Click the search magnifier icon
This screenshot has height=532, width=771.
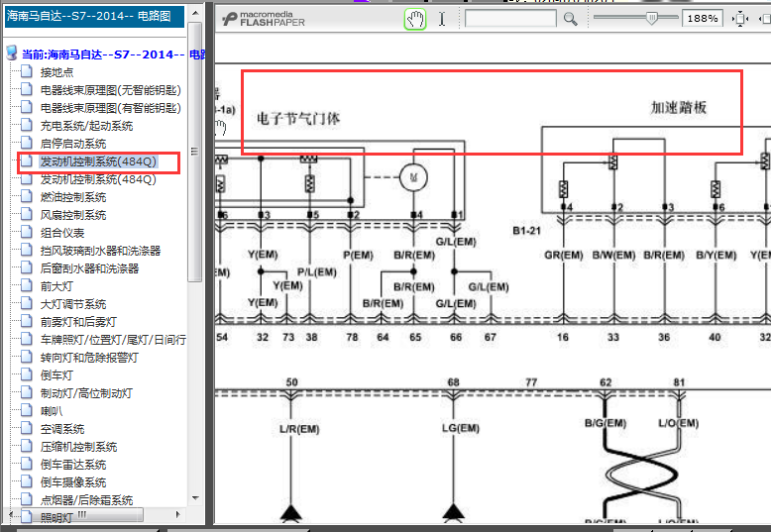point(570,19)
